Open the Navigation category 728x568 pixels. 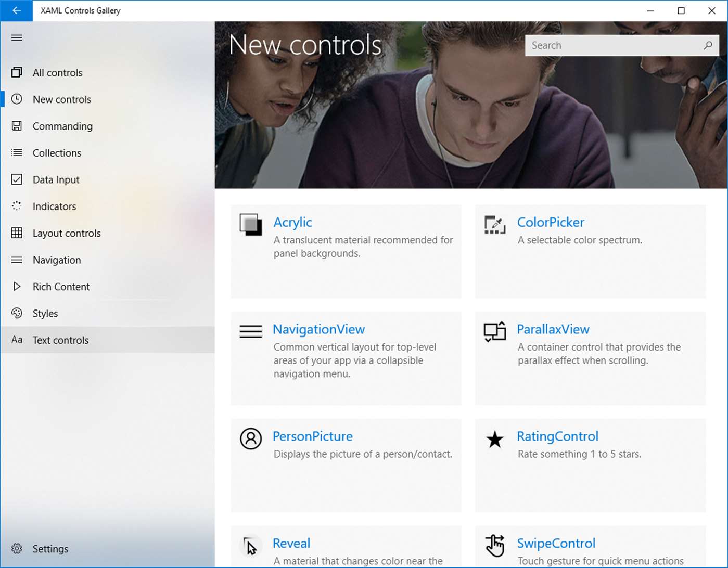[107, 260]
